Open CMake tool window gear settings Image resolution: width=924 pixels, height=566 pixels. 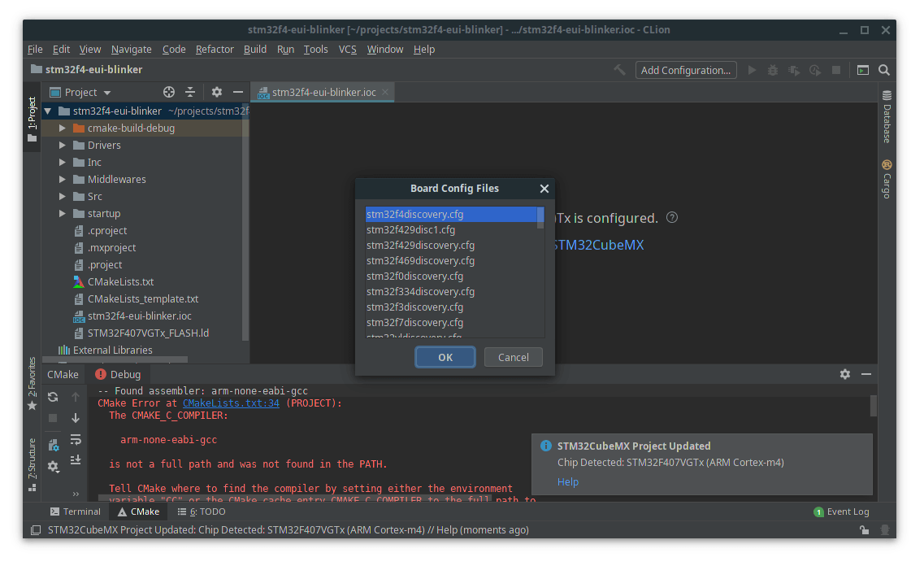coord(845,374)
